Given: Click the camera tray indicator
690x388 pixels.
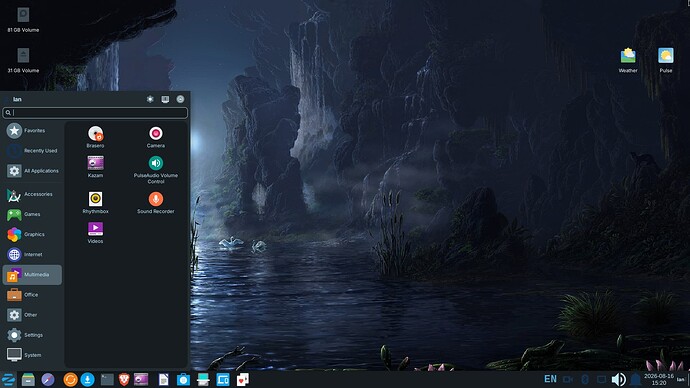Looking at the screenshot, I should [568, 379].
